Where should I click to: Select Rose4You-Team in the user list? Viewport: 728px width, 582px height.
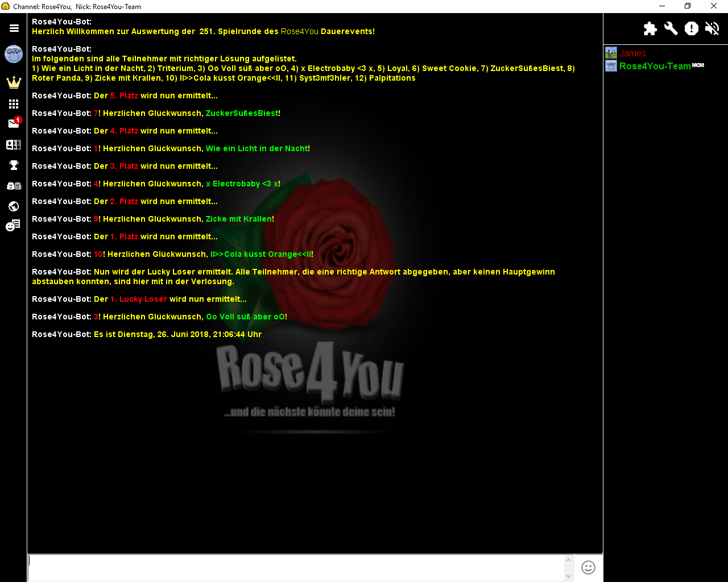click(x=655, y=66)
